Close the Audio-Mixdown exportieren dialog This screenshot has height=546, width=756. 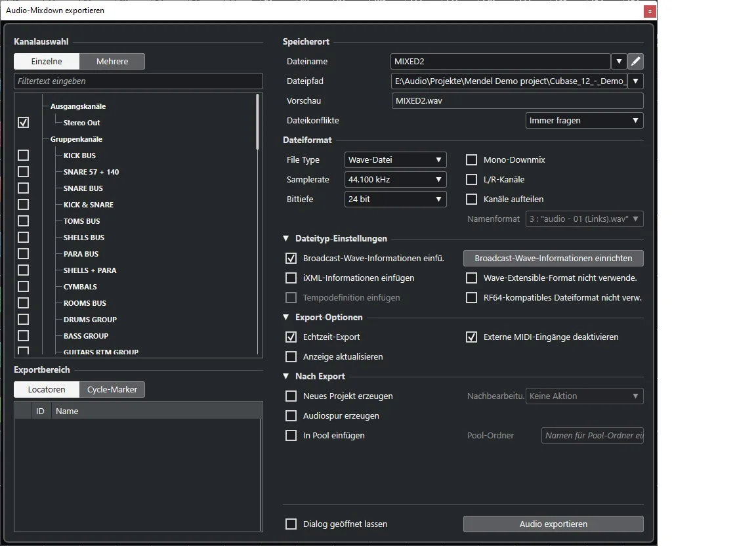(650, 11)
